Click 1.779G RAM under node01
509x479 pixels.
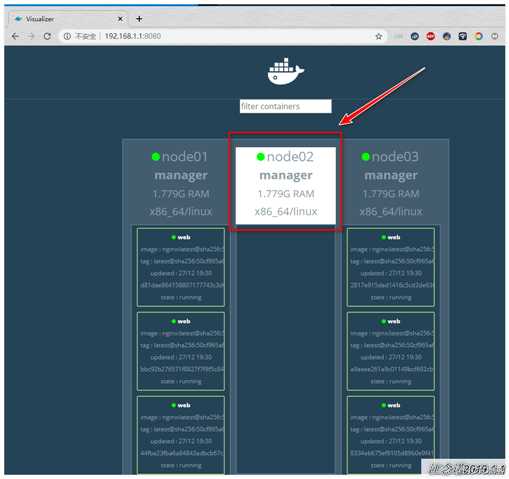pyautogui.click(x=181, y=194)
